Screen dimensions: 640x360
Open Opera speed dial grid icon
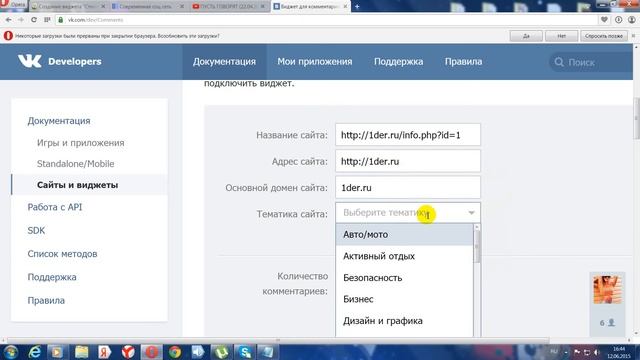(x=47, y=20)
